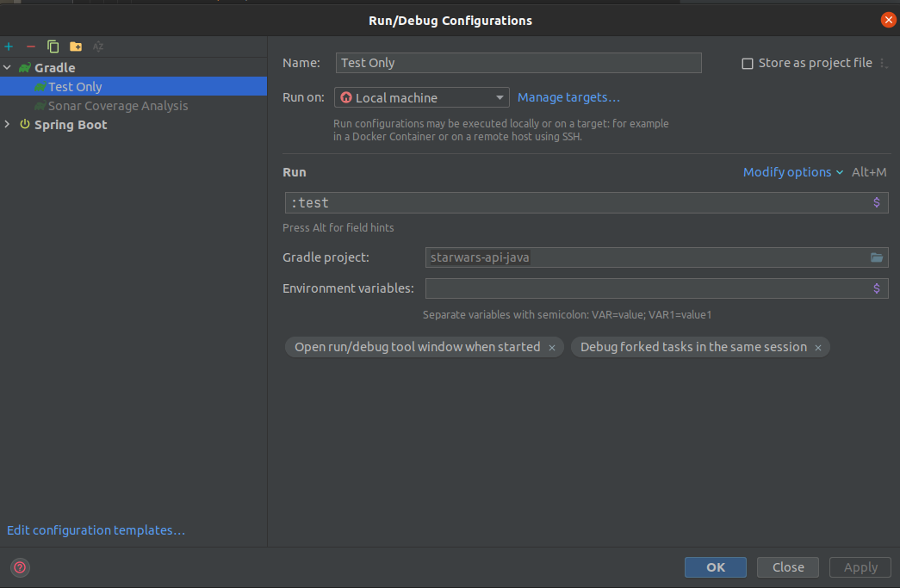This screenshot has width=900, height=588.
Task: Insert macro in Environment variables field
Action: tap(877, 288)
